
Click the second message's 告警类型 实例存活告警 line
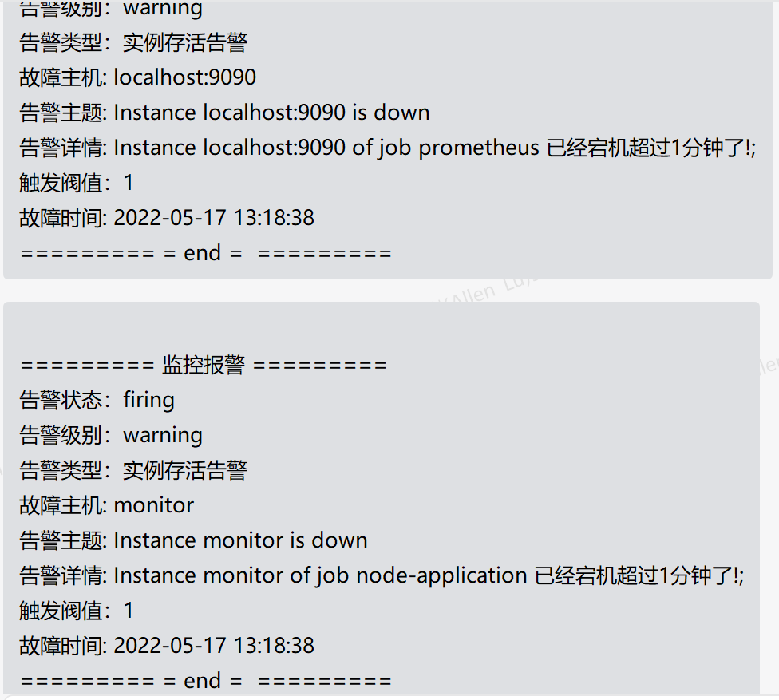133,470
